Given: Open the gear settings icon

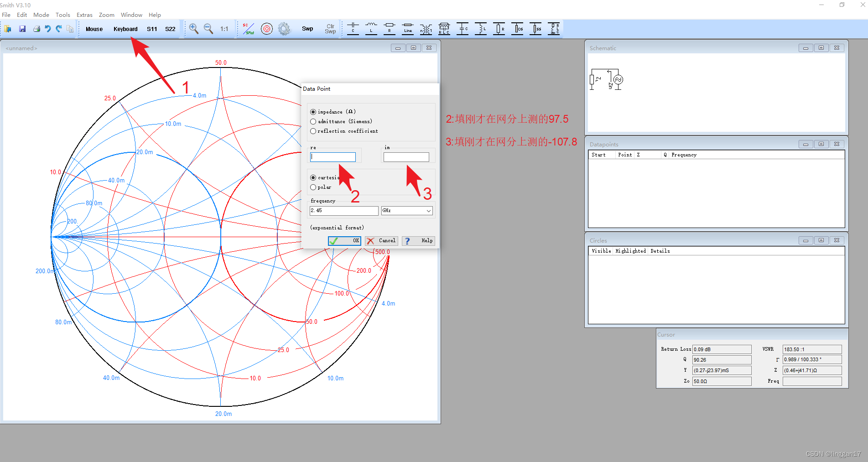Looking at the screenshot, I should point(284,29).
